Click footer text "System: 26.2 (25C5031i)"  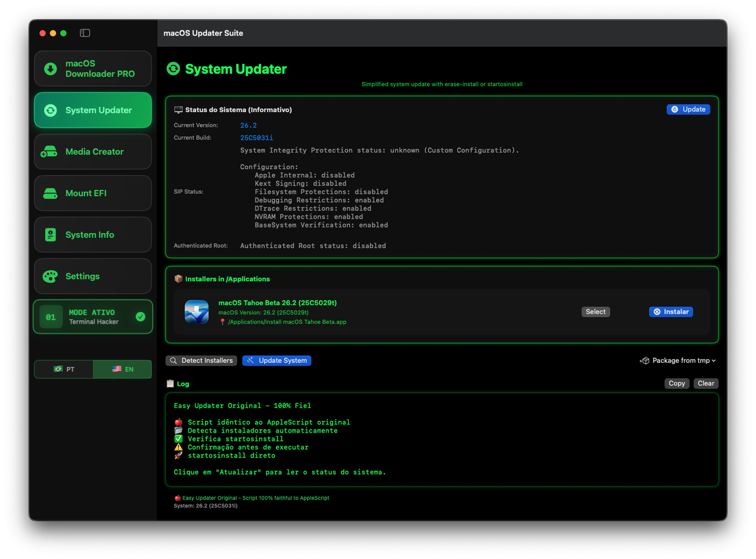(206, 506)
